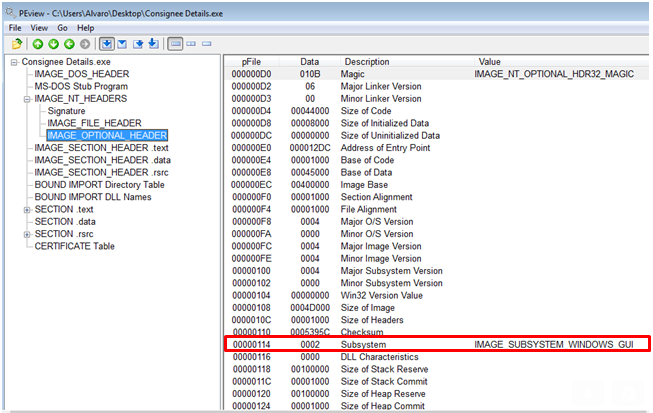Click the Data column header

tap(310, 62)
